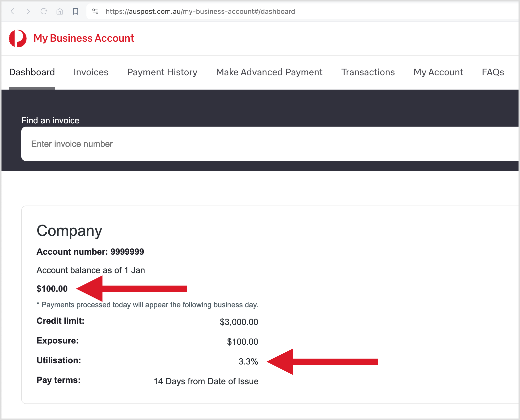The height and width of the screenshot is (420, 520).
Task: Click the bookmark icon in the toolbar
Action: tap(75, 11)
